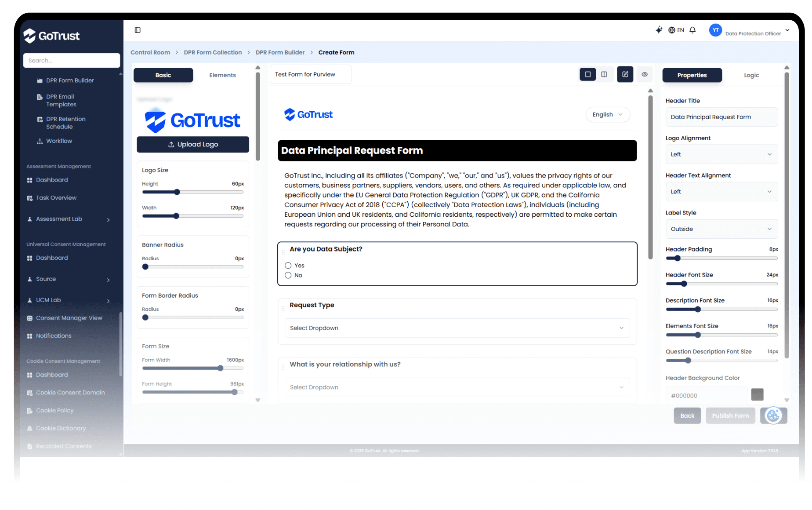
Task: Open the user profile dropdown chevron
Action: pyautogui.click(x=787, y=30)
